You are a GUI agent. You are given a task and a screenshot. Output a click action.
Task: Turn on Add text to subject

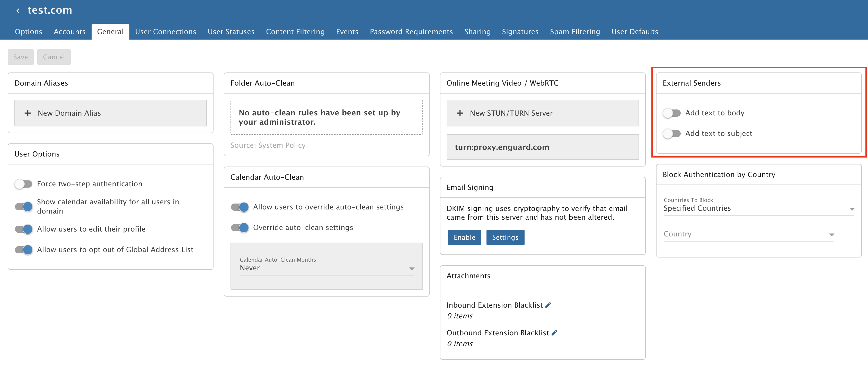(671, 134)
